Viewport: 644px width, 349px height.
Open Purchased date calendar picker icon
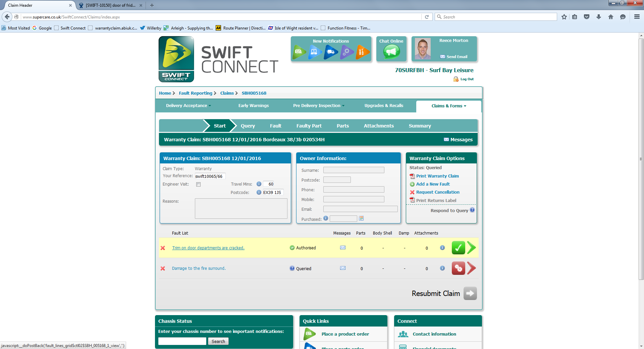click(361, 218)
